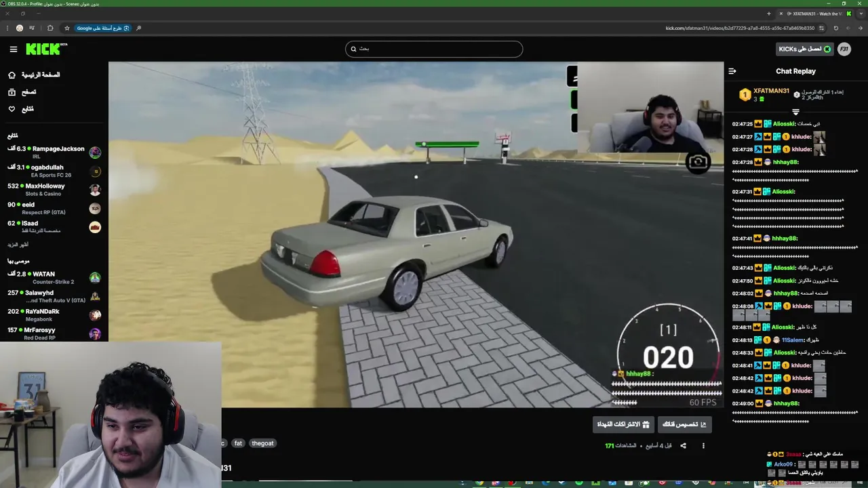Click MaxHolloway's avatar

click(x=95, y=190)
